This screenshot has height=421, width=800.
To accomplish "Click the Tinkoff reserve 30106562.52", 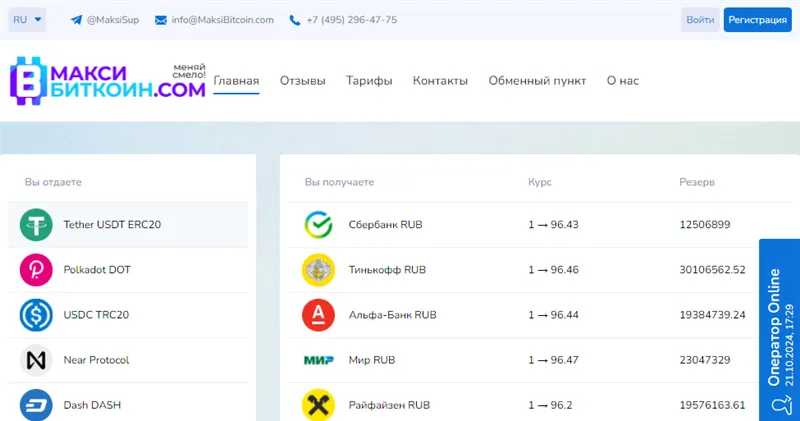I will [712, 269].
